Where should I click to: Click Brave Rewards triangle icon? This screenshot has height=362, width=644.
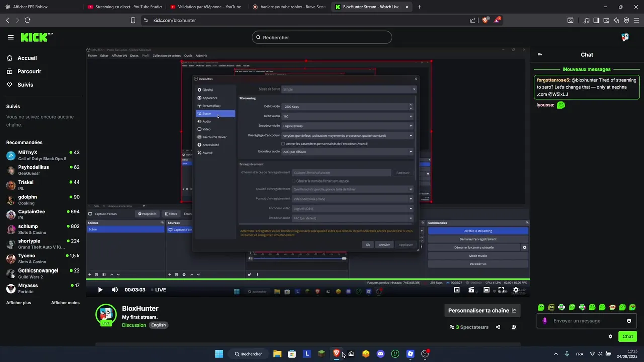click(x=497, y=20)
